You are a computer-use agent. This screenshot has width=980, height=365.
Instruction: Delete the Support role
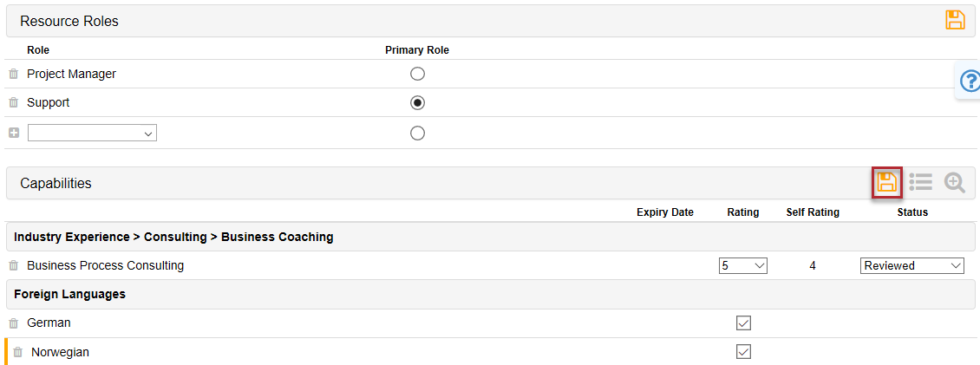[x=14, y=103]
